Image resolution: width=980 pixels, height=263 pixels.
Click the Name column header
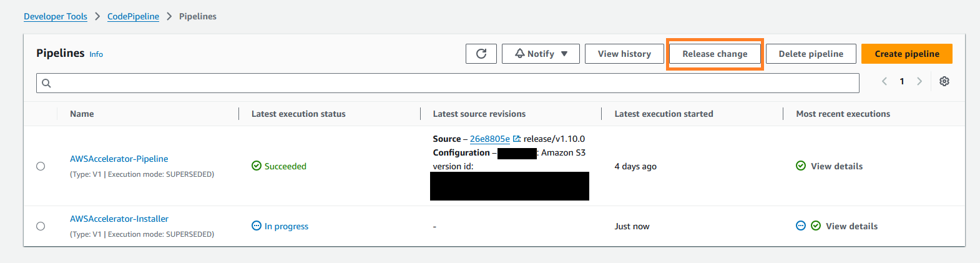pos(82,114)
